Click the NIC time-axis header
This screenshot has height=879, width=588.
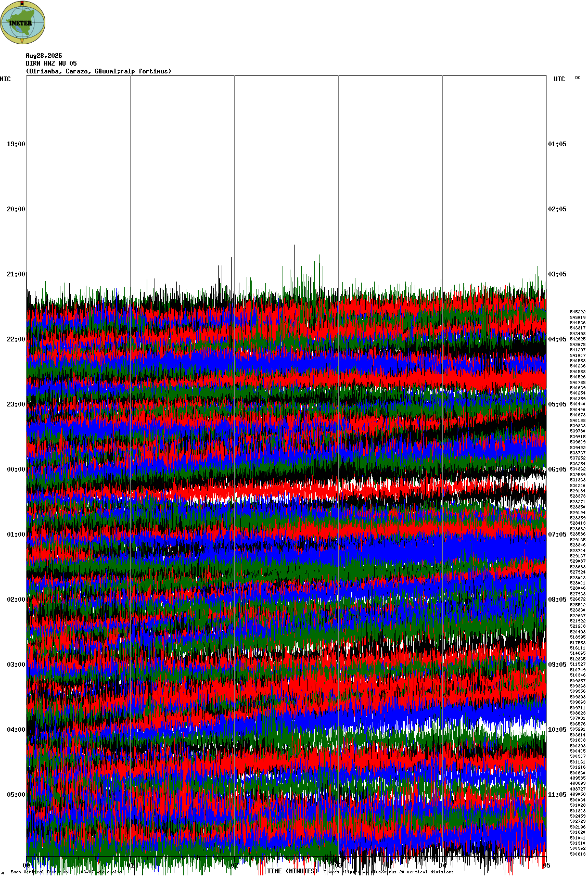(5, 79)
